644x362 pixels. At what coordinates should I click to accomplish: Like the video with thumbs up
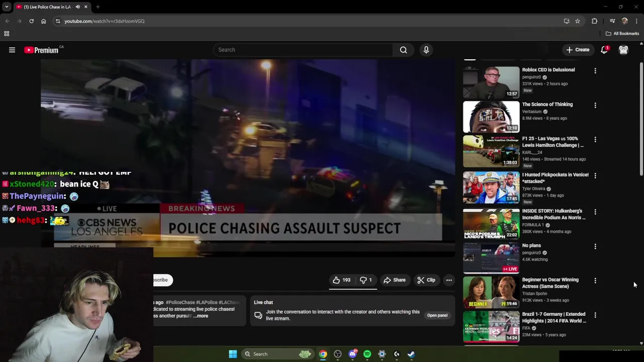point(342,280)
